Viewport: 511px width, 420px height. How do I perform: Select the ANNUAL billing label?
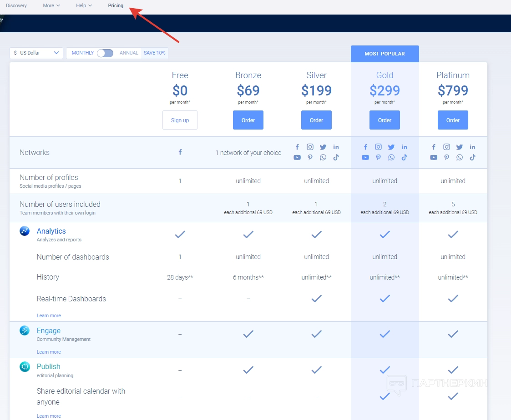point(129,53)
